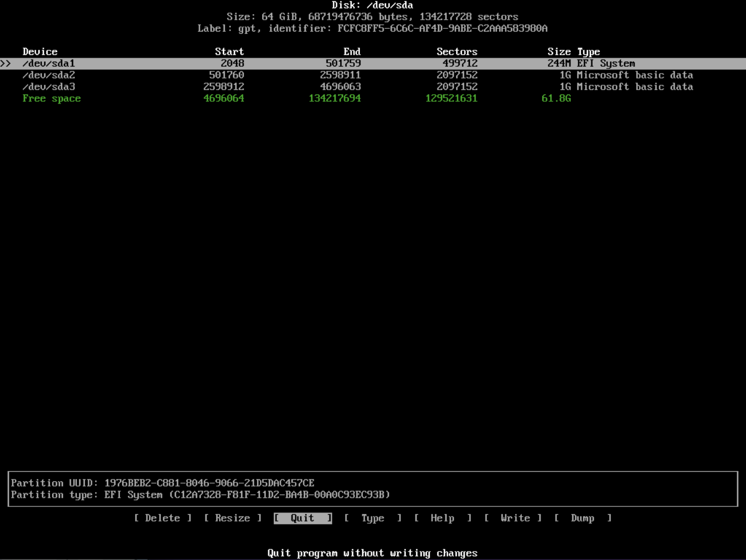Click the Partition UUID line
The width and height of the screenshot is (746, 560).
point(162,483)
